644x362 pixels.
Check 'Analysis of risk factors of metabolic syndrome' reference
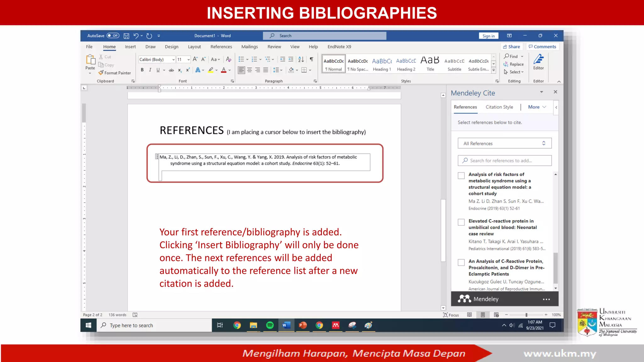click(x=461, y=175)
